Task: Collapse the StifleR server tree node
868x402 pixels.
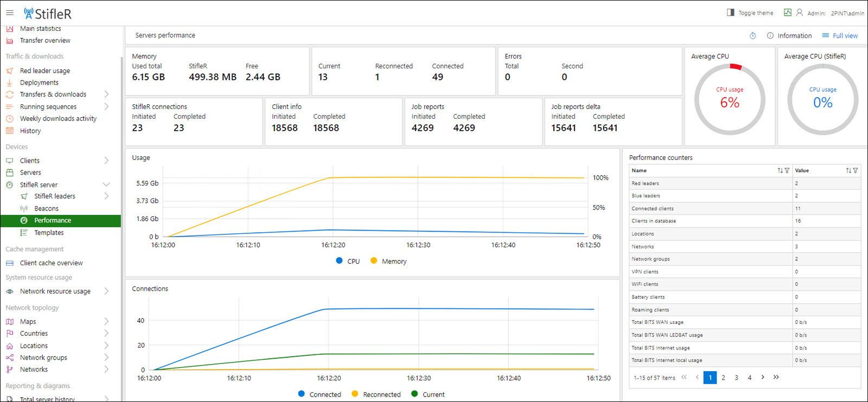Action: coord(106,184)
